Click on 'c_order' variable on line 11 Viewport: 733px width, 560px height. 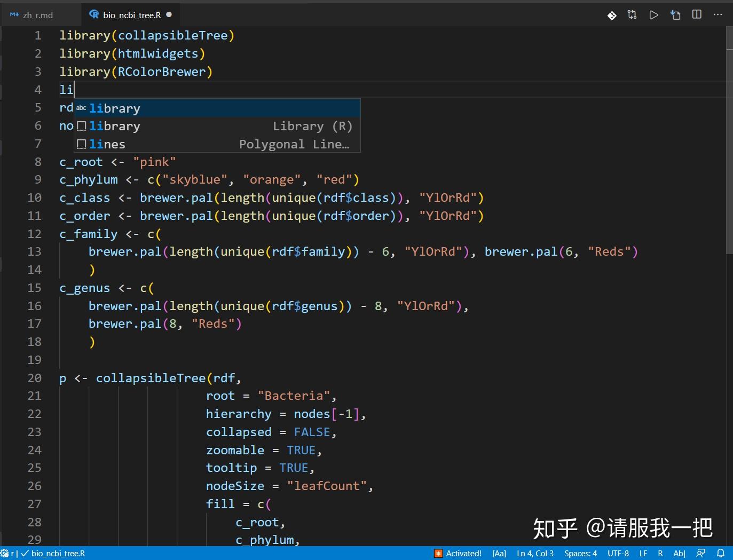click(x=85, y=216)
